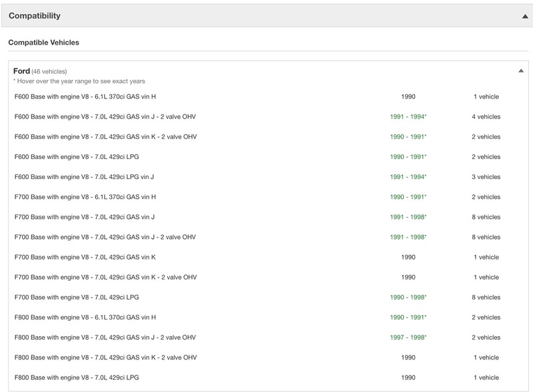Screen dimensions: 533x392
Task: Select row F600 Base 7.0L GAS vin J - 2 valve OHV
Action: coord(268,116)
